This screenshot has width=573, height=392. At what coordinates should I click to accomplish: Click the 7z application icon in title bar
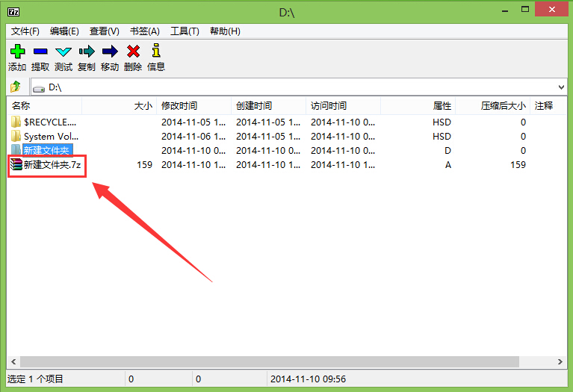[x=13, y=12]
